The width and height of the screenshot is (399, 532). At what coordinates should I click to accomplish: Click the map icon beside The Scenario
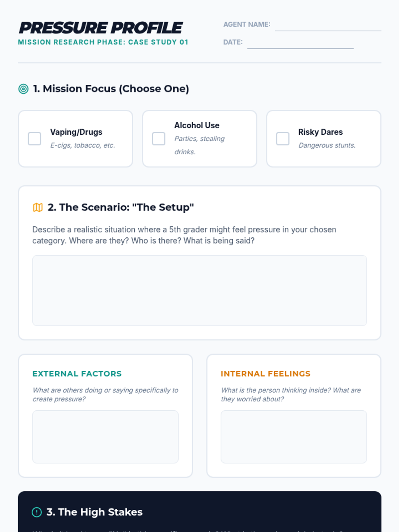coord(38,207)
